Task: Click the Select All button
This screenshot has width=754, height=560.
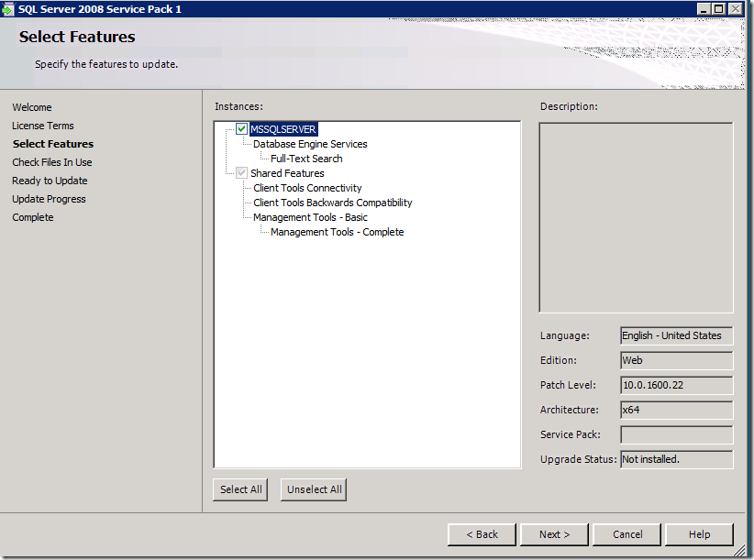Action: [x=241, y=489]
